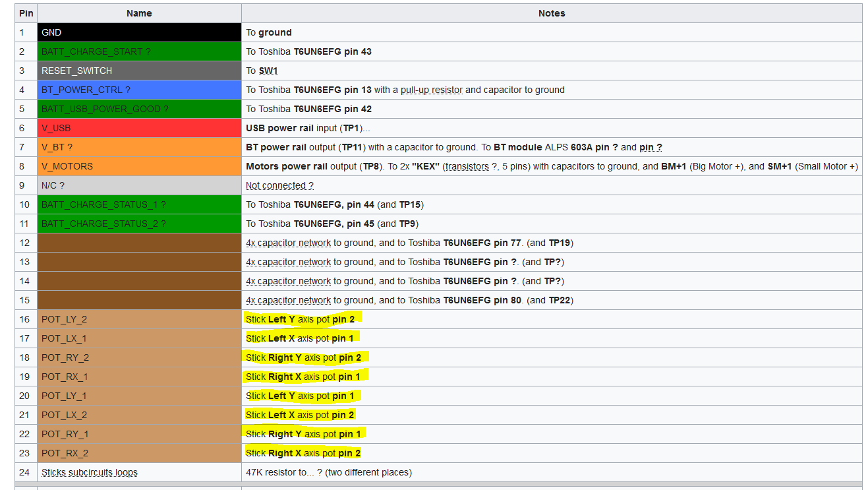868x490 pixels.
Task: Select the BATT_CHARGE_STATUS_1 ? cell
Action: (x=139, y=204)
